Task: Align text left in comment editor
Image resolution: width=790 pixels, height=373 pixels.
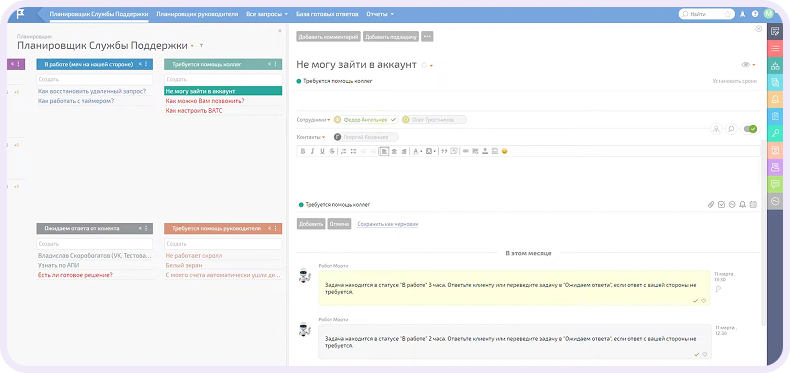Action: [x=384, y=151]
